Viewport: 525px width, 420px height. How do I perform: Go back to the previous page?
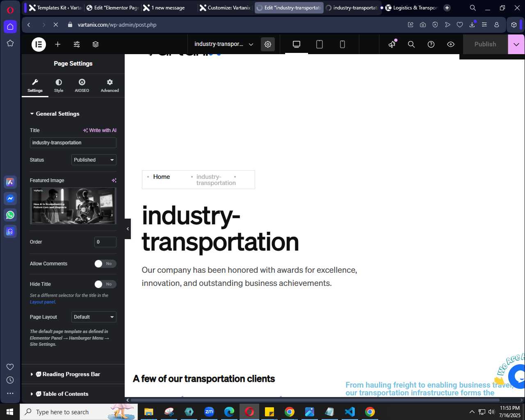[29, 25]
